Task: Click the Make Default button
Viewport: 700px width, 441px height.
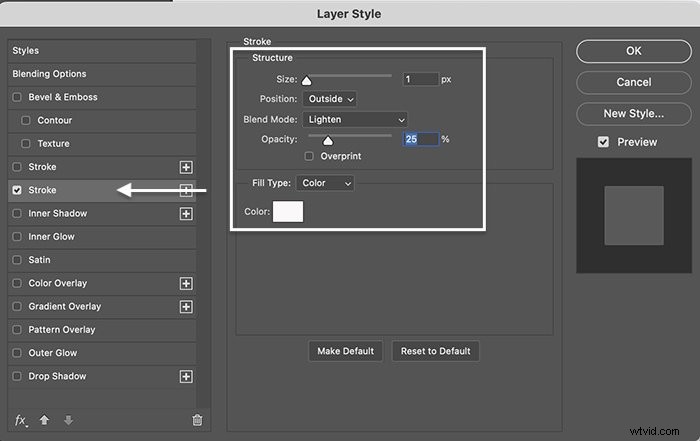Action: pyautogui.click(x=346, y=351)
